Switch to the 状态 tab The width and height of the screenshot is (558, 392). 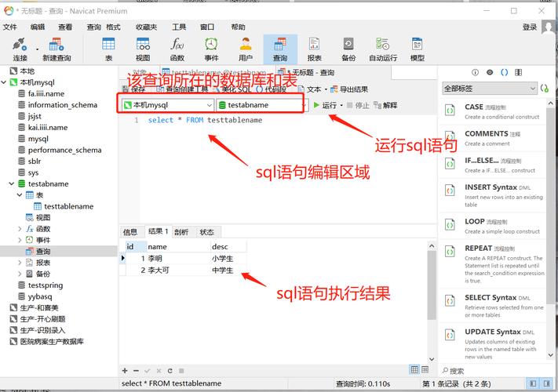[206, 232]
